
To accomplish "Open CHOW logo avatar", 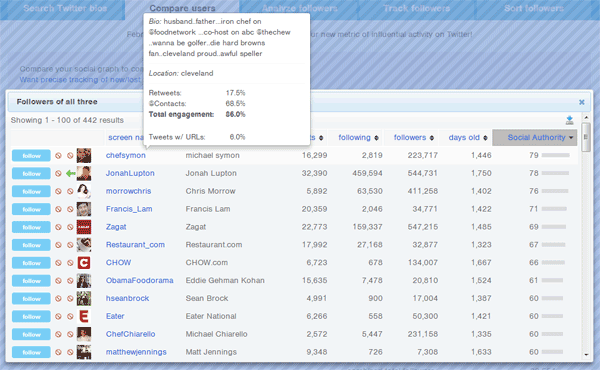I will point(84,263).
